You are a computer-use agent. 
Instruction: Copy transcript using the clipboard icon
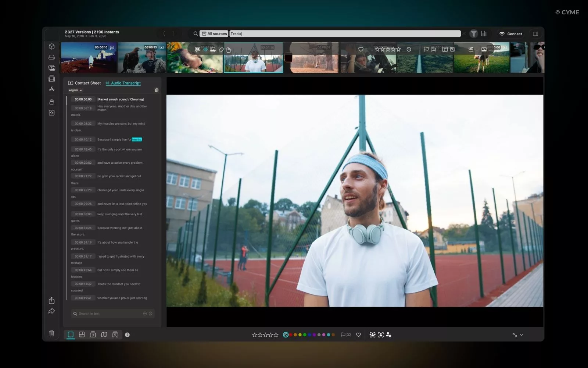point(156,90)
